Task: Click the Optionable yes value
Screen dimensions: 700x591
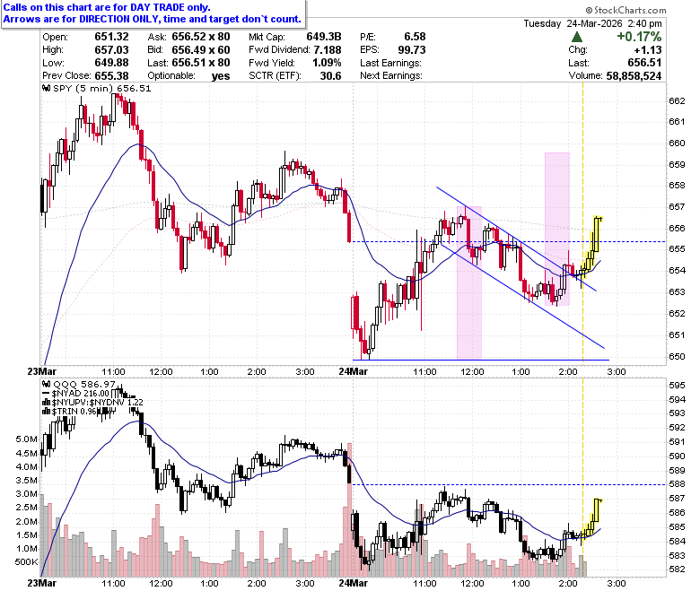Action: coord(221,76)
